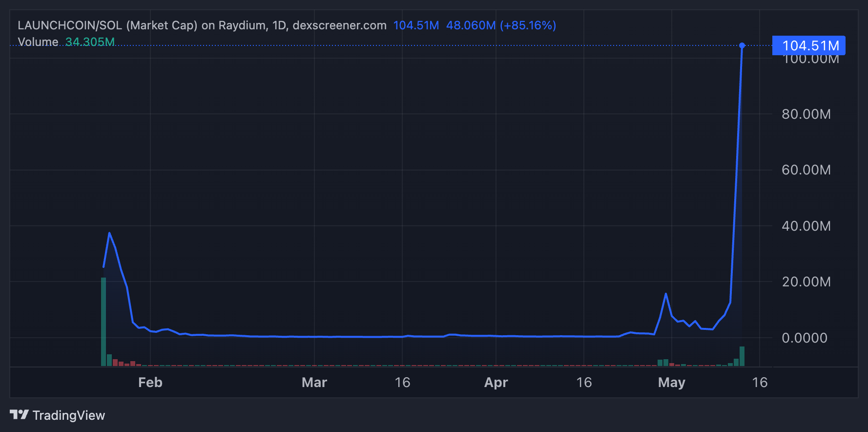The height and width of the screenshot is (432, 868).
Task: Click the (+85.16%) change percentage
Action: 528,25
